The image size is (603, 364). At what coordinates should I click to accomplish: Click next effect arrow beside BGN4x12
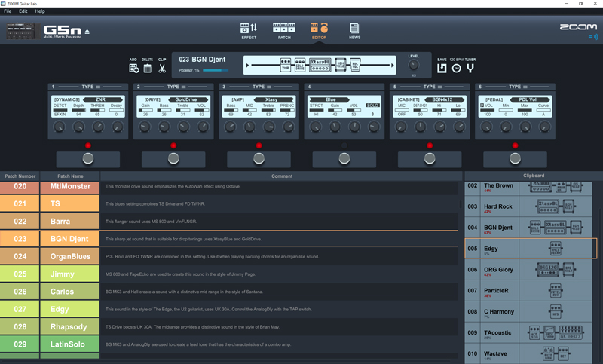(462, 99)
